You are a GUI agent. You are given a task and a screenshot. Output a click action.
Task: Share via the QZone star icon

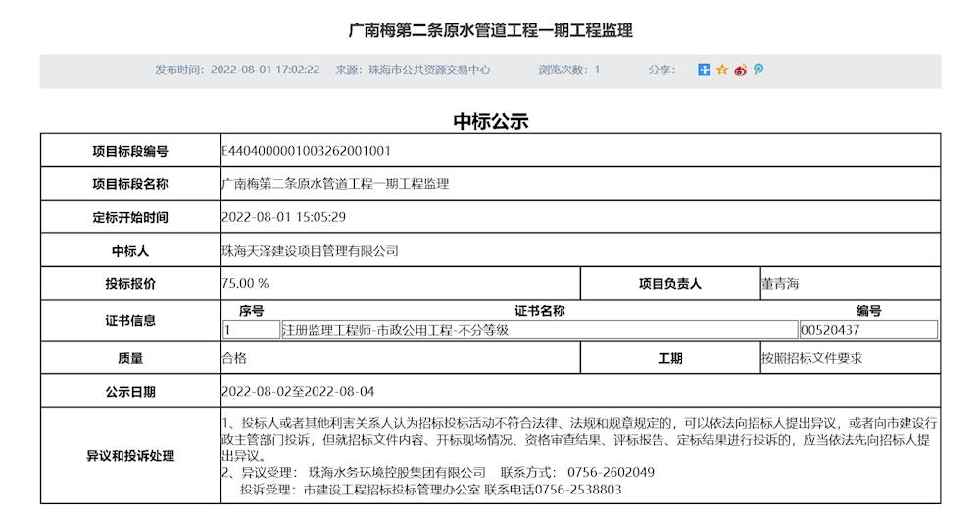tap(722, 70)
